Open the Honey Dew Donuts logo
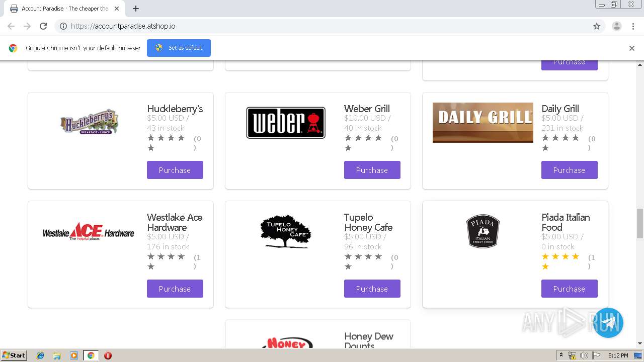Viewport: 644px width, 362px height. (x=287, y=342)
